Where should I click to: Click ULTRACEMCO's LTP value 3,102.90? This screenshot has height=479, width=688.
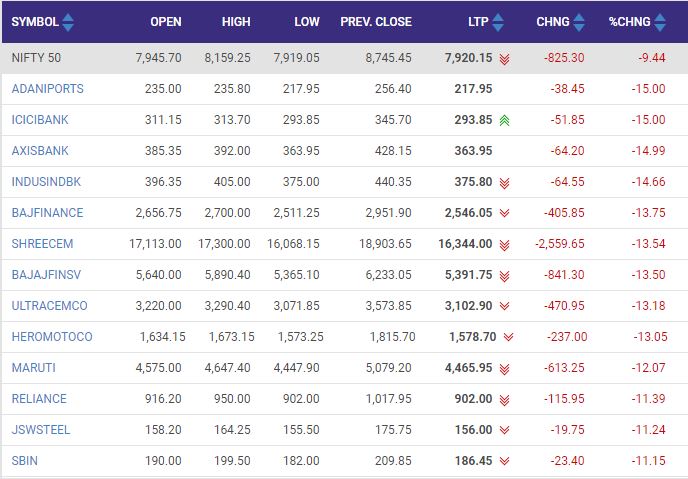click(468, 306)
